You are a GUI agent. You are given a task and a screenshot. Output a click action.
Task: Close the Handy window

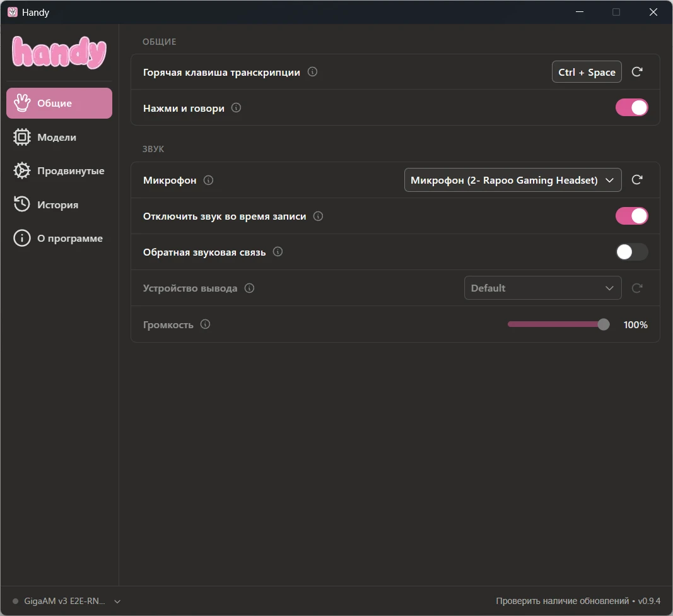653,12
